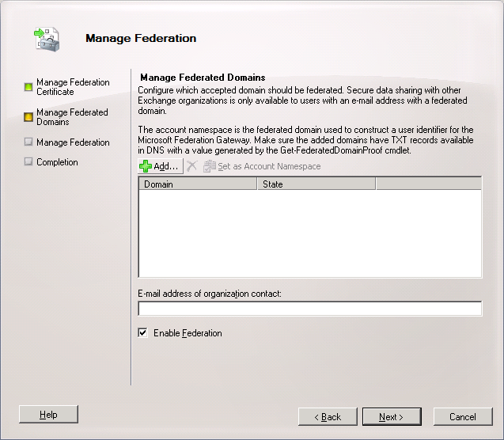Click the Set as Account Namespace label

pyautogui.click(x=269, y=166)
